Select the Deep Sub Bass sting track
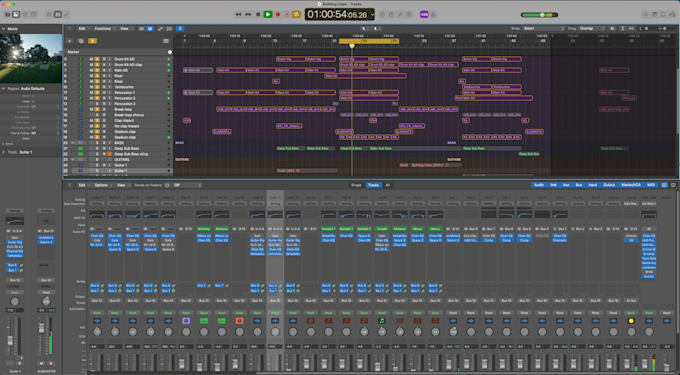 click(131, 154)
